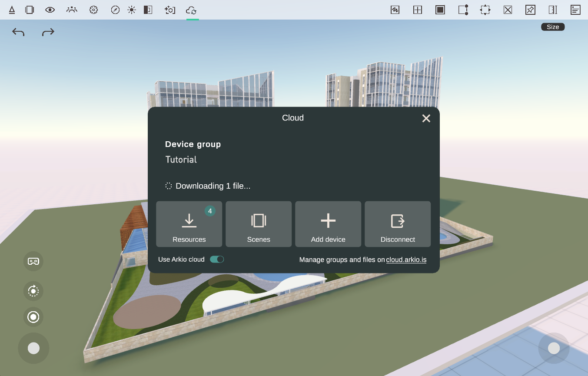Toggle the Use Arkio cloud switch
This screenshot has height=376, width=588.
(217, 260)
